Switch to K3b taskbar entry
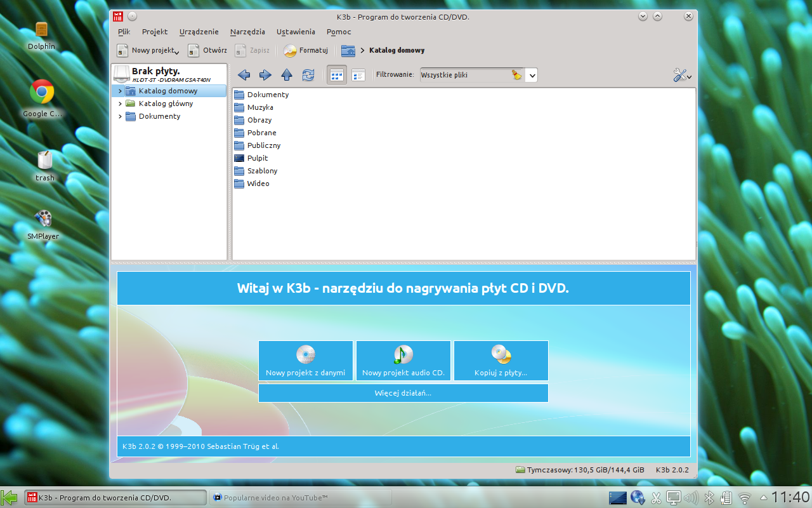812x508 pixels. pos(115,497)
